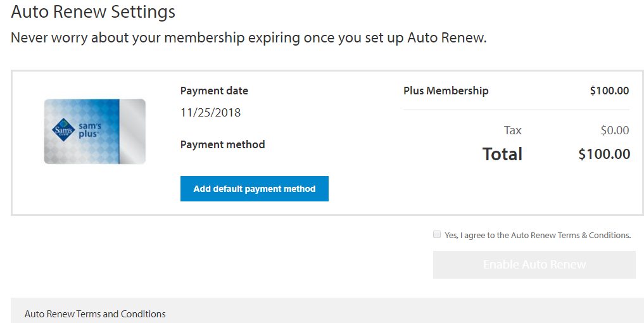Click the $0.00 tax amount
Viewport: 644px width, 323px height.
tap(614, 130)
